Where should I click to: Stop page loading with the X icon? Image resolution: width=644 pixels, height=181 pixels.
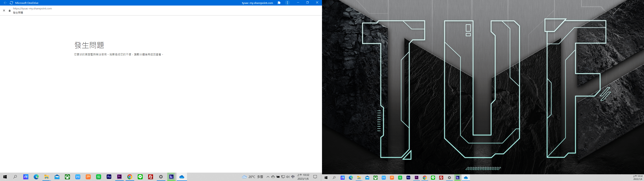(4, 11)
